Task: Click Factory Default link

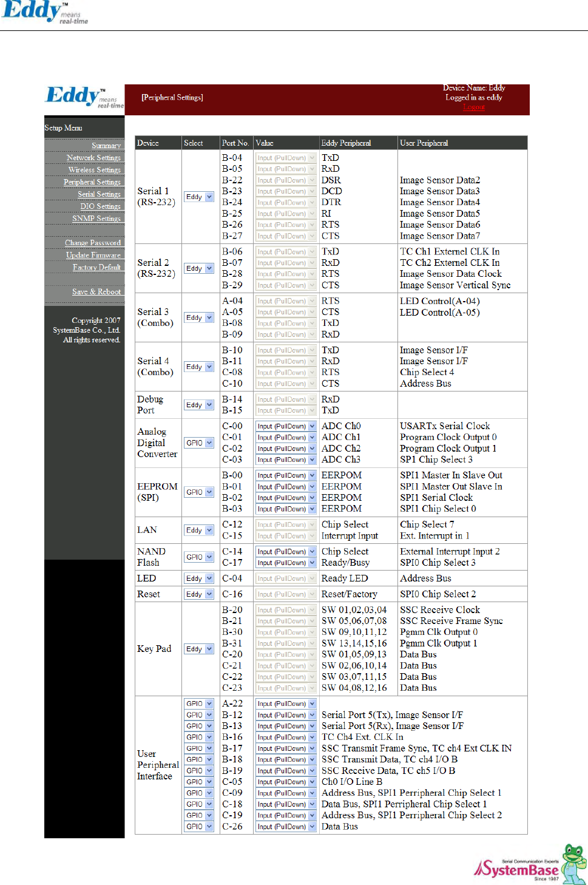Action: pyautogui.click(x=97, y=267)
